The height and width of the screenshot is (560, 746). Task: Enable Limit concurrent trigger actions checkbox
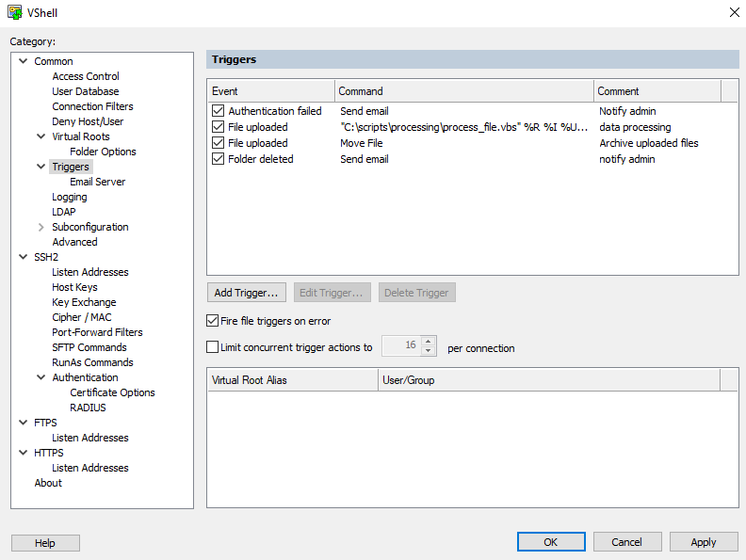pyautogui.click(x=212, y=347)
